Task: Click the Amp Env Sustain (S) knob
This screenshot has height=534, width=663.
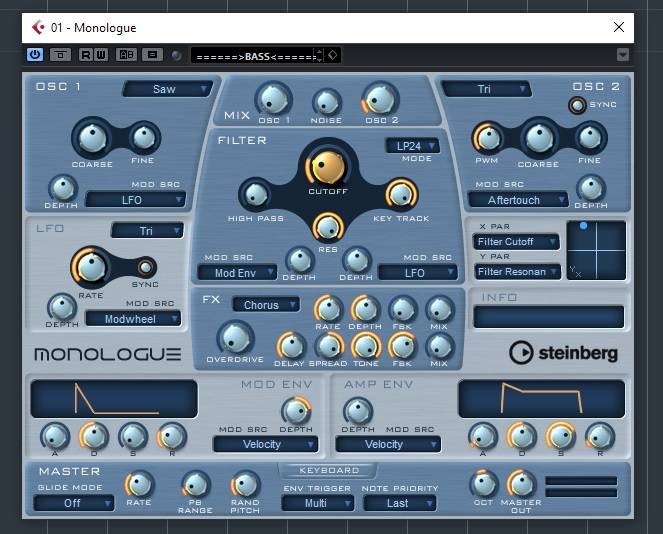Action: (561, 436)
